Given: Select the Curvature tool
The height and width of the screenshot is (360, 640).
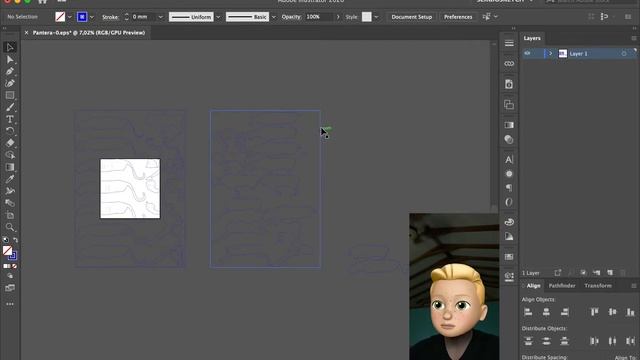Looking at the screenshot, I should (10, 83).
